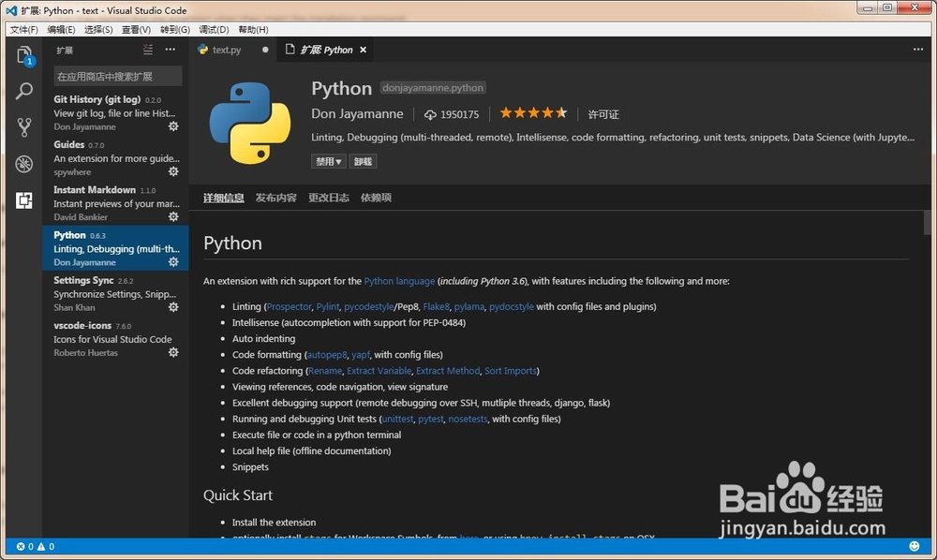Open the Rename refactoring link
937x560 pixels.
coord(325,371)
